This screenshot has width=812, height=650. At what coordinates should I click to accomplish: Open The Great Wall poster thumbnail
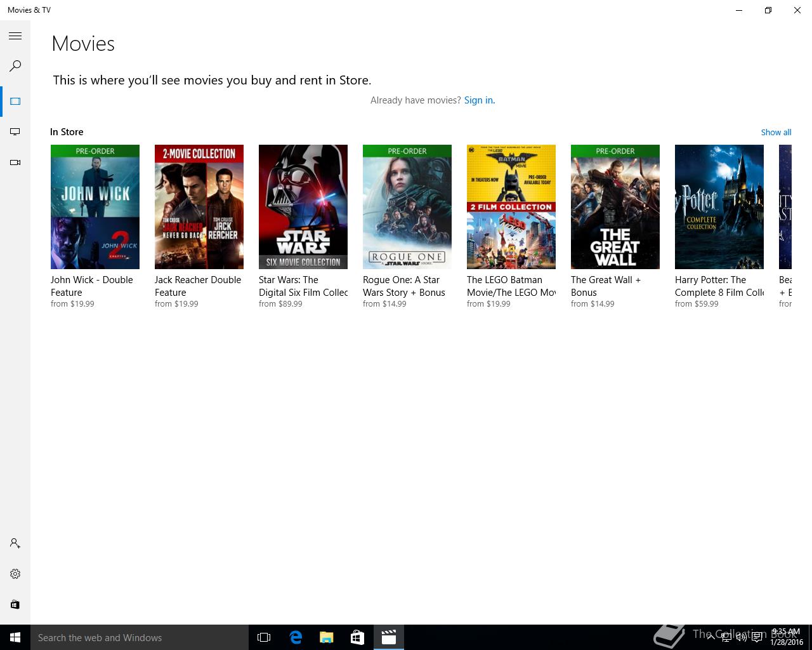[x=615, y=207]
